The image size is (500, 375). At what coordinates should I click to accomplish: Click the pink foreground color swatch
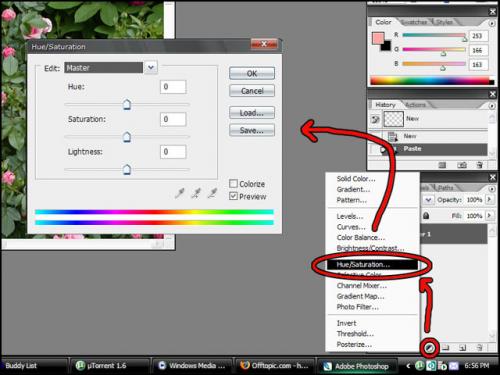[x=378, y=38]
